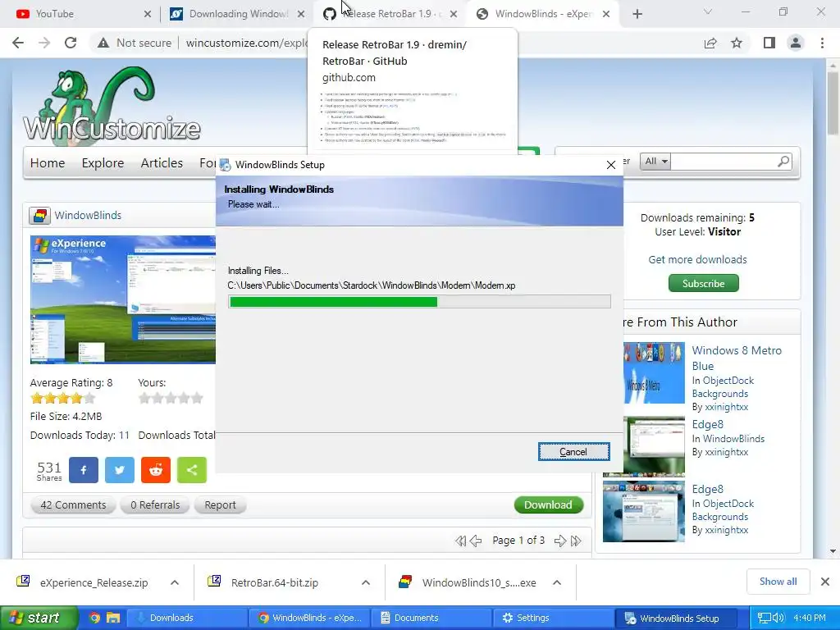This screenshot has height=630, width=840.
Task: Expand WindowBlinds10 exe download options
Action: [557, 582]
